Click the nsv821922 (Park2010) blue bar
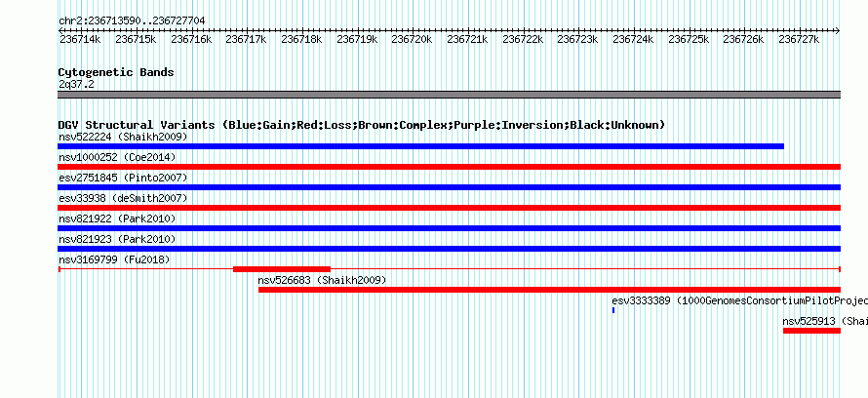868x398 pixels. click(x=449, y=228)
